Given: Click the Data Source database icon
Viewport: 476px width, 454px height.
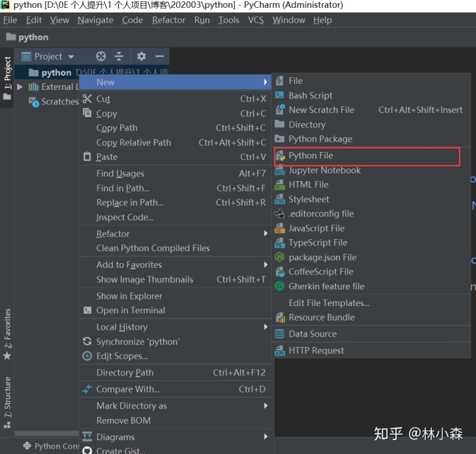Looking at the screenshot, I should tap(279, 334).
